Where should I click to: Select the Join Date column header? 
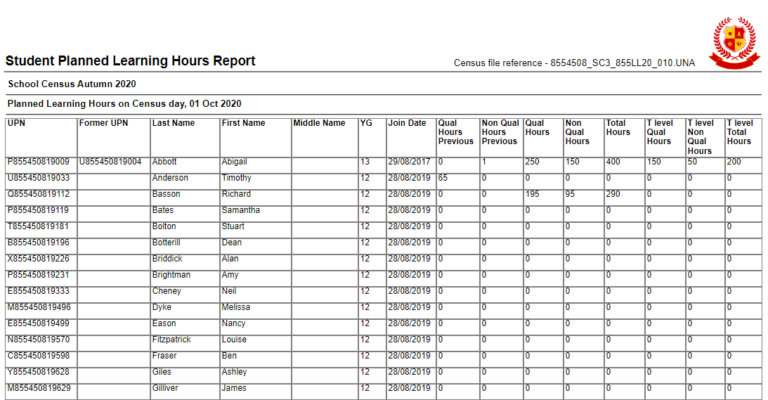click(407, 124)
